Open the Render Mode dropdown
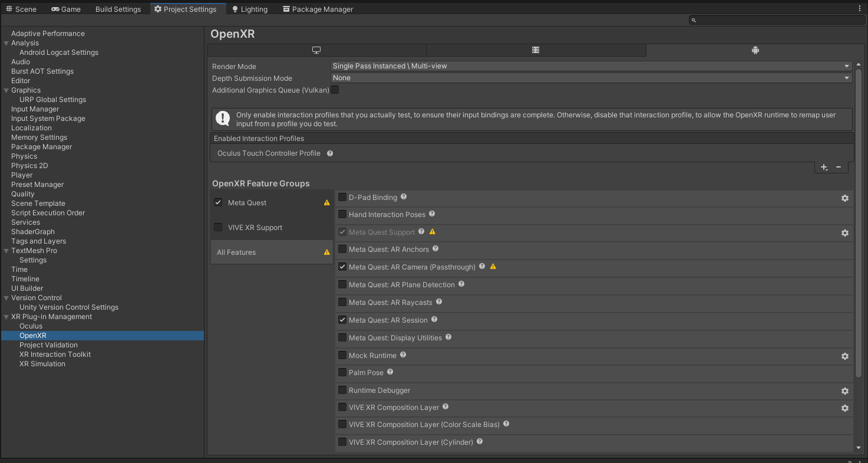Image resolution: width=868 pixels, height=463 pixels. [x=591, y=66]
